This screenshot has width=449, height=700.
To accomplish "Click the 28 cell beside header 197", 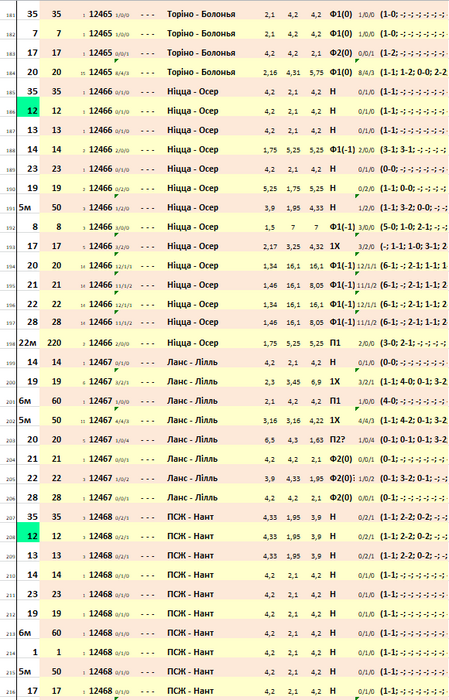I will point(56,322).
